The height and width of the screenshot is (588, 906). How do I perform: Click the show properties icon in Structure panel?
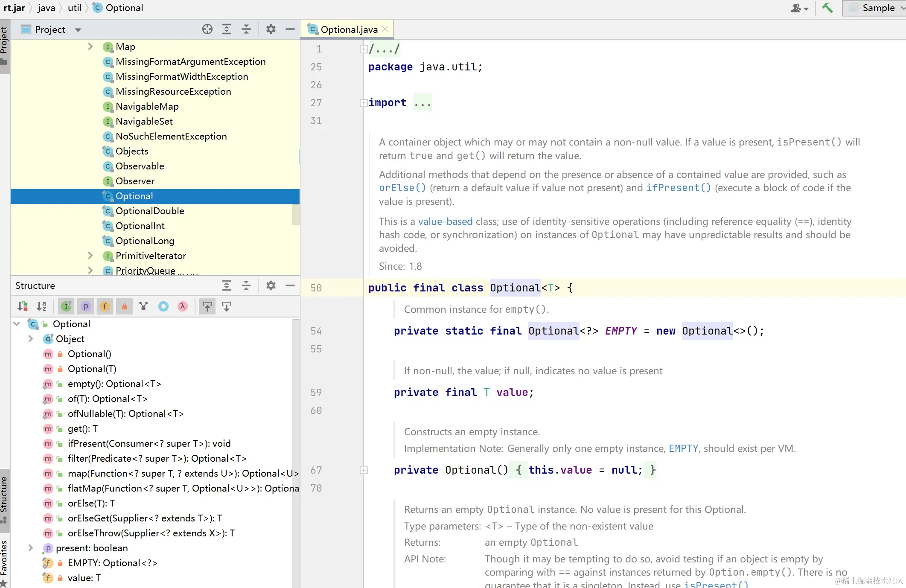[x=85, y=306]
